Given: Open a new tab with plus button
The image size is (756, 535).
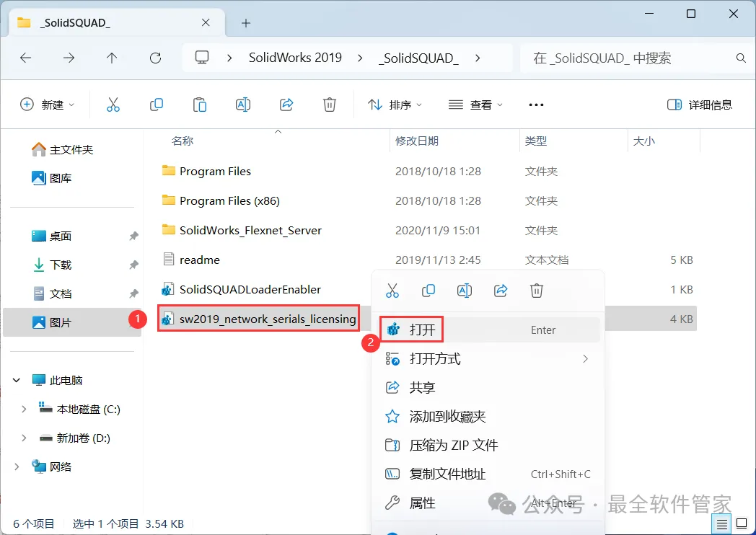Looking at the screenshot, I should point(246,23).
